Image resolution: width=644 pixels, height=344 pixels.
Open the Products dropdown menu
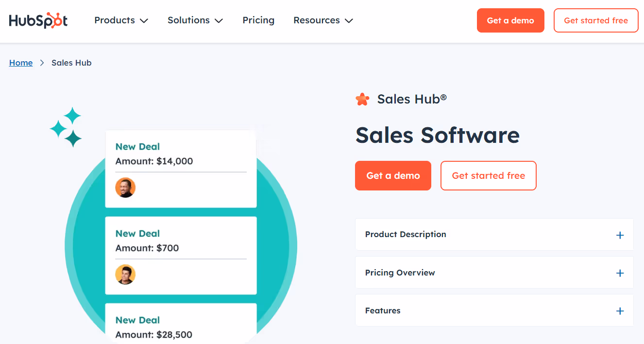point(121,20)
